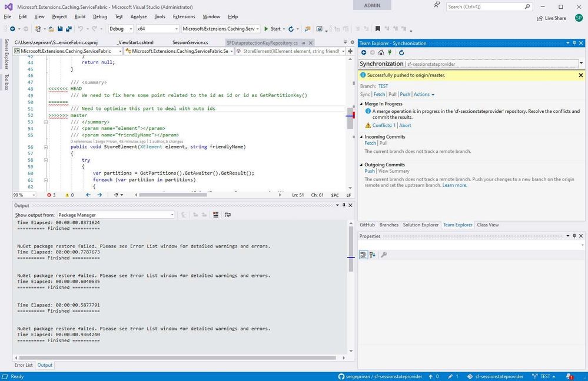Screen dimensions: 588x381
Task: Open the Actions dropdown in Synchronization
Action: click(x=424, y=95)
